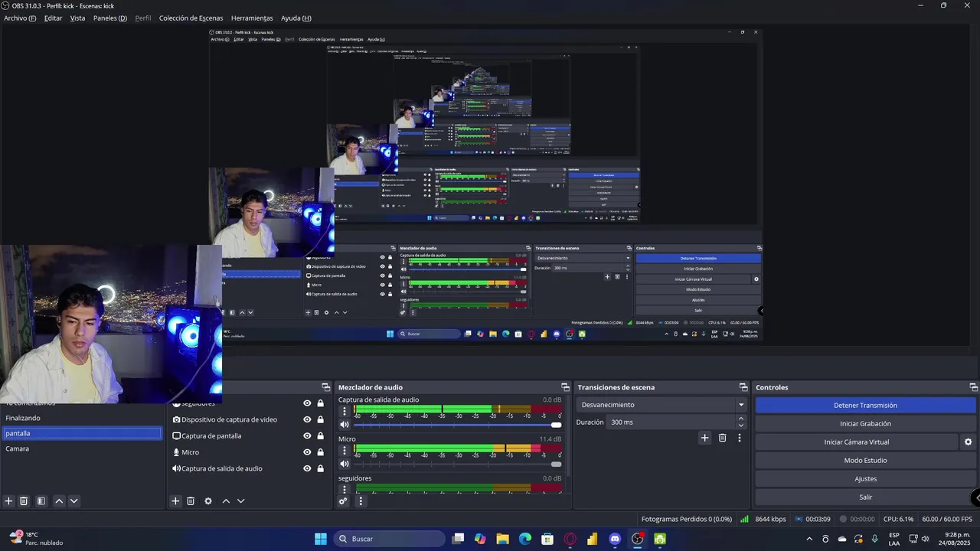Image resolution: width=980 pixels, height=551 pixels.
Task: Open advanced audio properties gears icon
Action: point(343,501)
